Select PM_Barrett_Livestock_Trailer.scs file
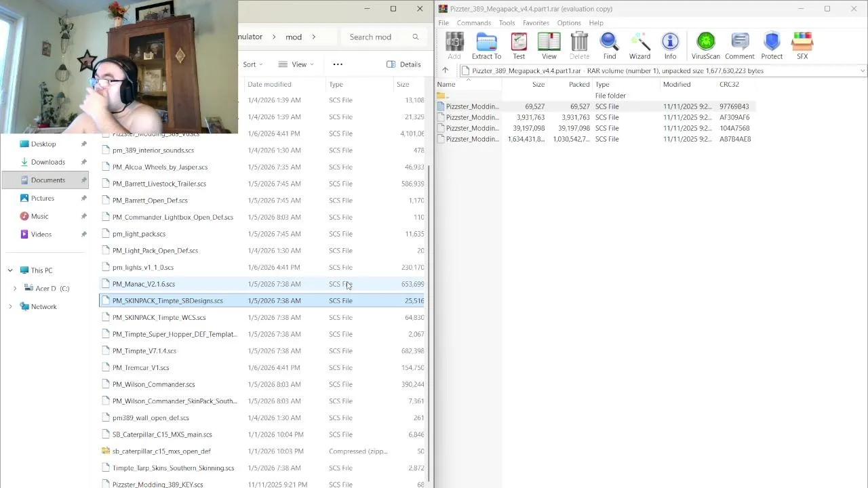Viewport: 868px width, 488px height. (263, 184)
